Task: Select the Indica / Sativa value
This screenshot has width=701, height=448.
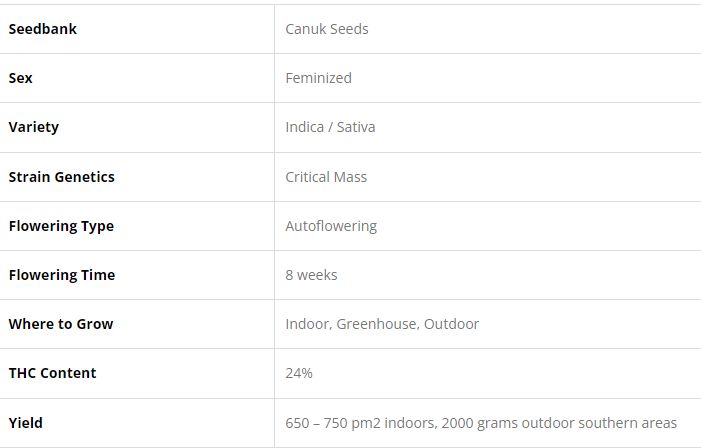Action: click(x=330, y=127)
